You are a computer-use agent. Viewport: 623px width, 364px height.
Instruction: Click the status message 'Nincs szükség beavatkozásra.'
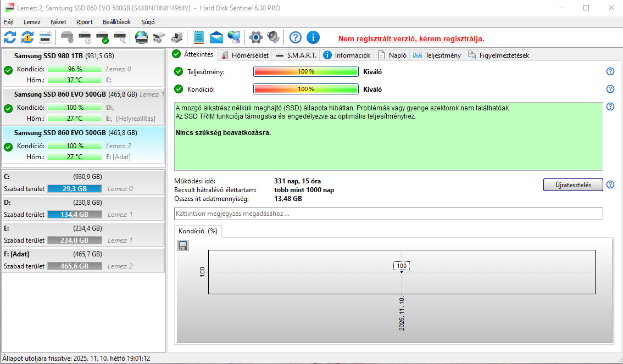223,132
